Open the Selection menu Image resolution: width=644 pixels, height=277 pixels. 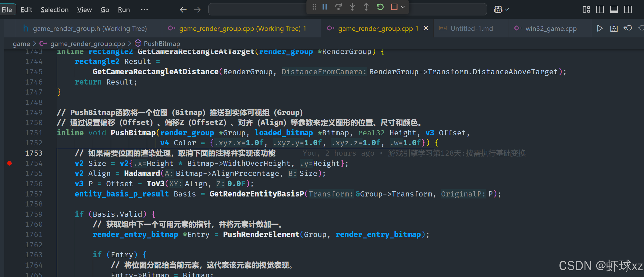point(55,10)
